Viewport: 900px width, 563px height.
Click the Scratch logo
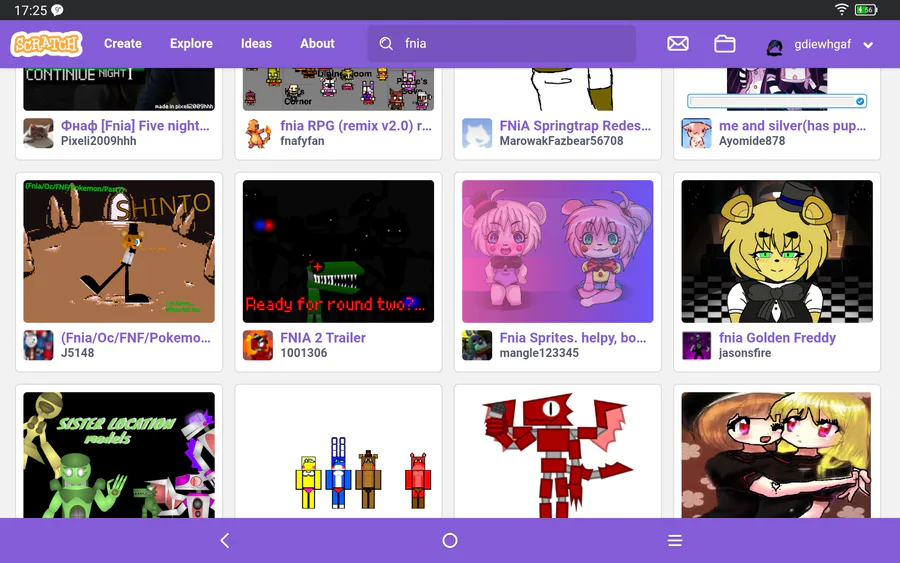[46, 44]
